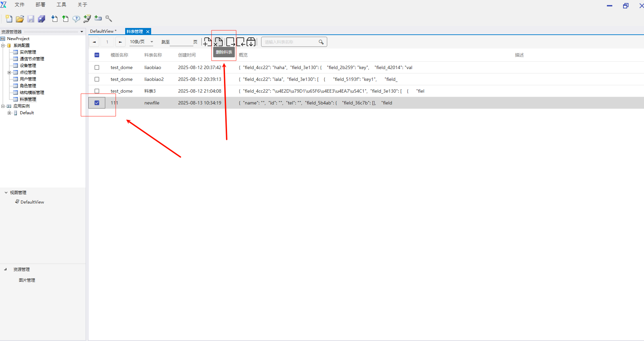Open the 10条/页 page size dropdown
Screen dimensions: 644x341
[141, 42]
